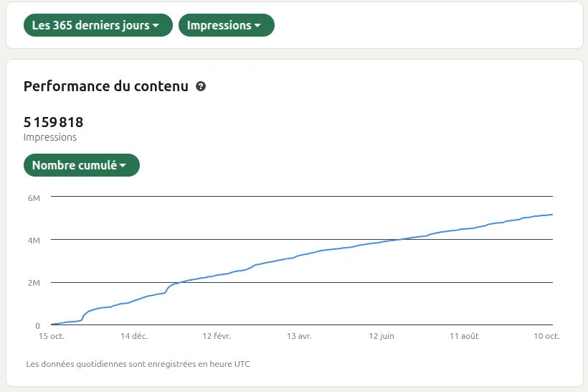Click the 6M y-axis label
The height and width of the screenshot is (392, 588).
tap(34, 198)
